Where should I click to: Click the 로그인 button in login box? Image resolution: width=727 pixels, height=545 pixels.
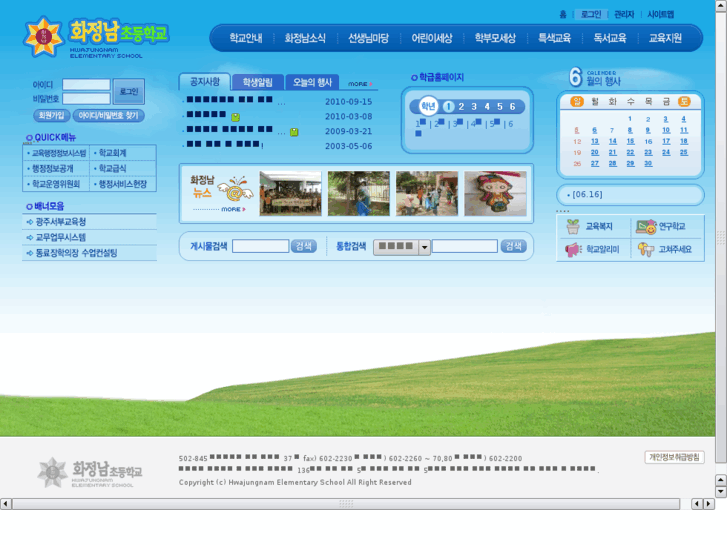[129, 91]
